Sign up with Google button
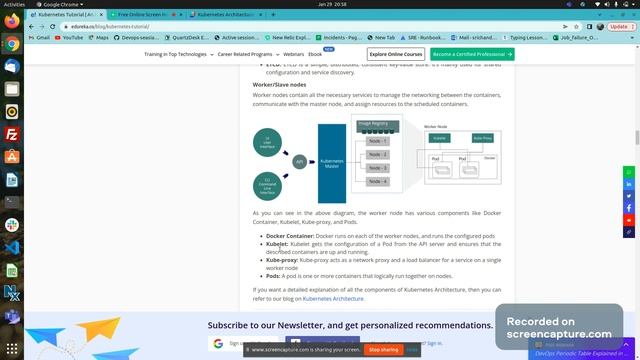 click(243, 344)
